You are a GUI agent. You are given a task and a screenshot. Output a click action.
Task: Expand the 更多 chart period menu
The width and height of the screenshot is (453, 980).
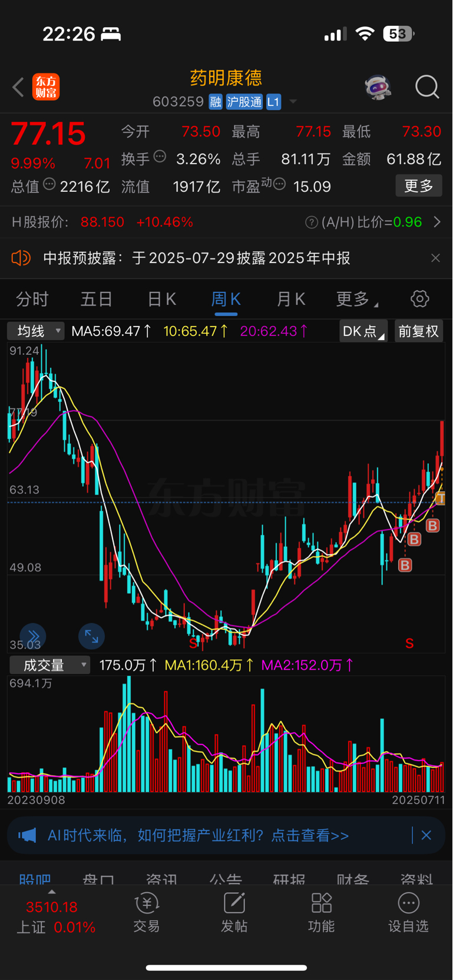click(x=356, y=299)
